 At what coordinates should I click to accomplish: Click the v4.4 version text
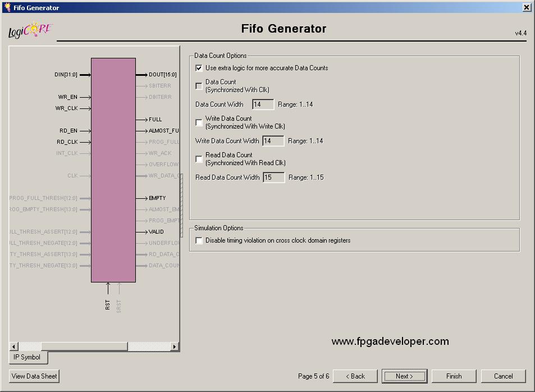(520, 33)
